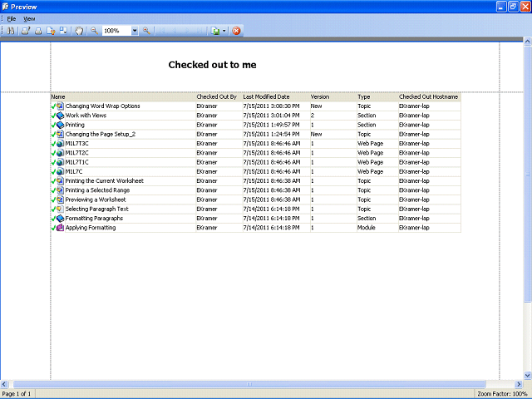532x399 pixels.
Task: Open the Export format dropdown arrow
Action: tap(224, 32)
